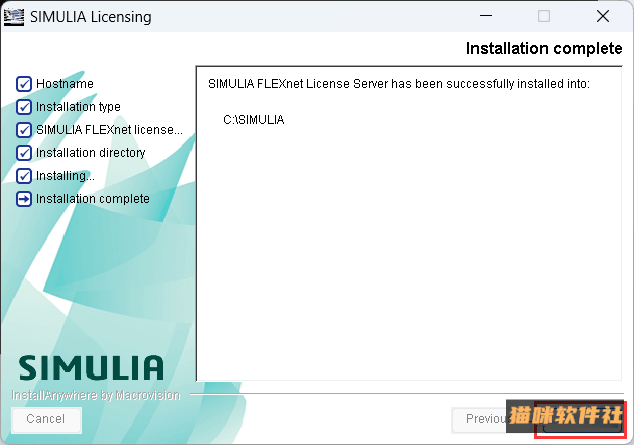Image resolution: width=634 pixels, height=445 pixels.
Task: Select the Installation complete step label
Action: tap(93, 199)
